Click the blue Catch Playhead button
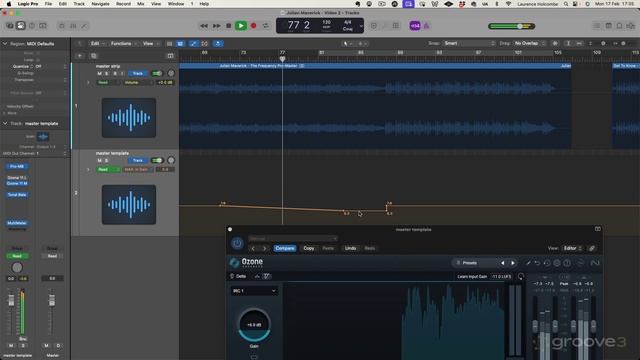 (x=218, y=44)
